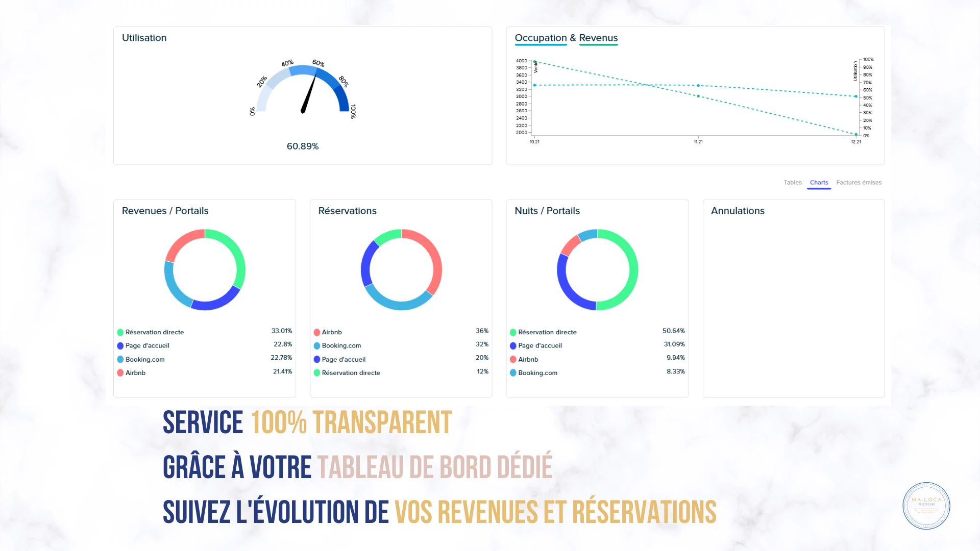Click the Réservations donut chart
Screen dimensions: 980x551
click(x=401, y=270)
